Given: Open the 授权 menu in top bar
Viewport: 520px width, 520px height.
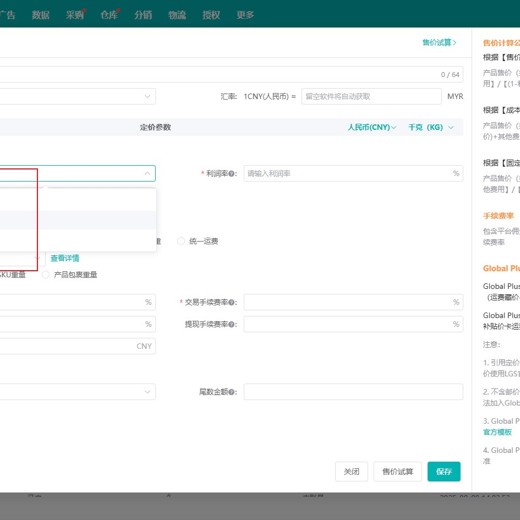Looking at the screenshot, I should pyautogui.click(x=211, y=15).
